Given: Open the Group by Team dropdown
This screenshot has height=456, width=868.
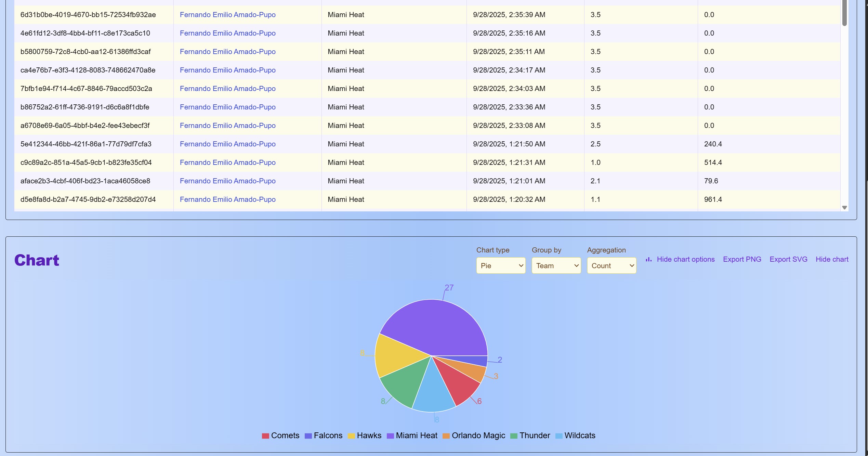Looking at the screenshot, I should (x=556, y=266).
